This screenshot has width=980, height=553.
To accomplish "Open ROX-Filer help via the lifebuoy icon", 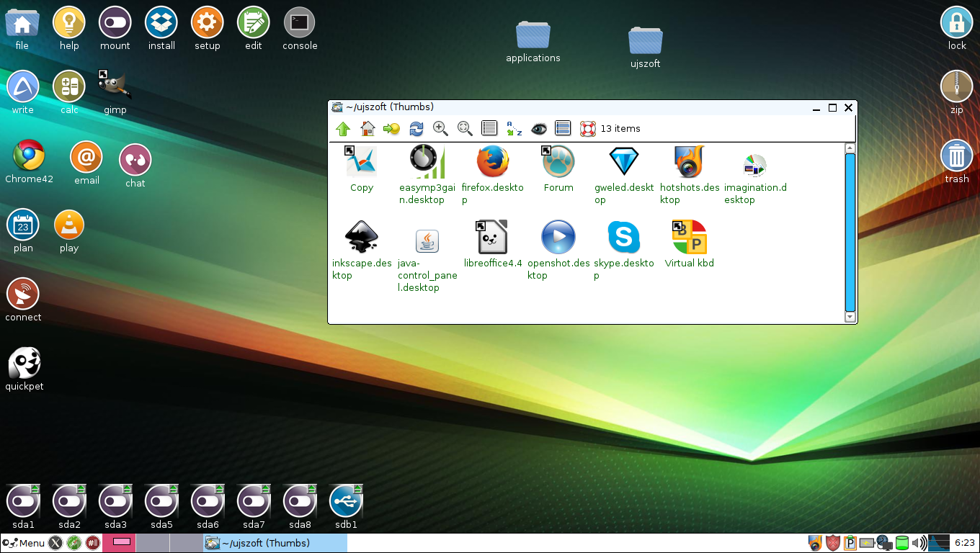I will (587, 129).
